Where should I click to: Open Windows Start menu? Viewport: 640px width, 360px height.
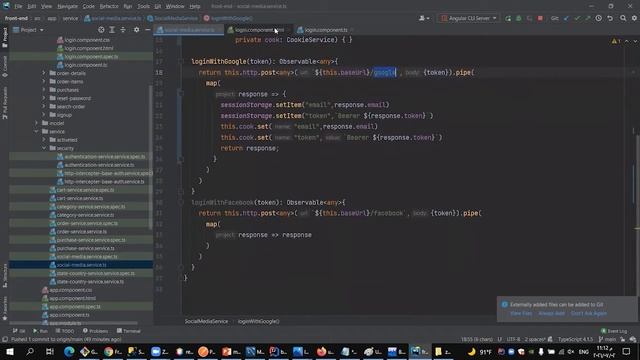(x=9, y=351)
